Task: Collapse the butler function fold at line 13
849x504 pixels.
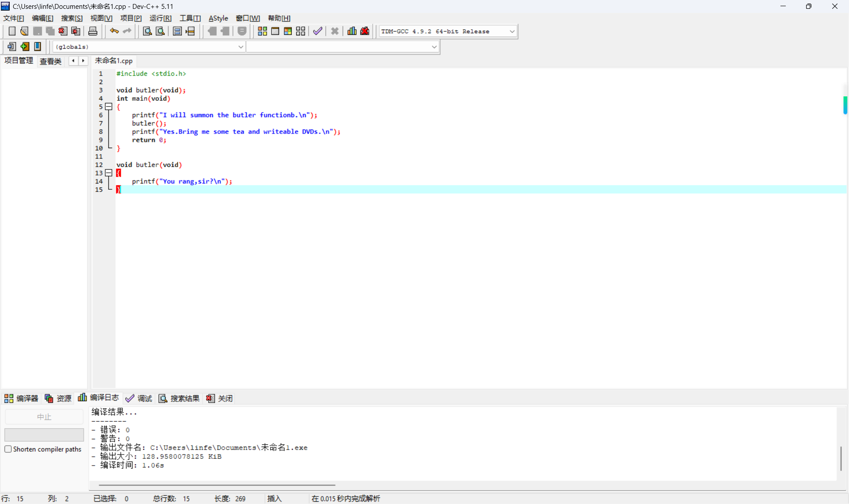Action: pos(108,173)
